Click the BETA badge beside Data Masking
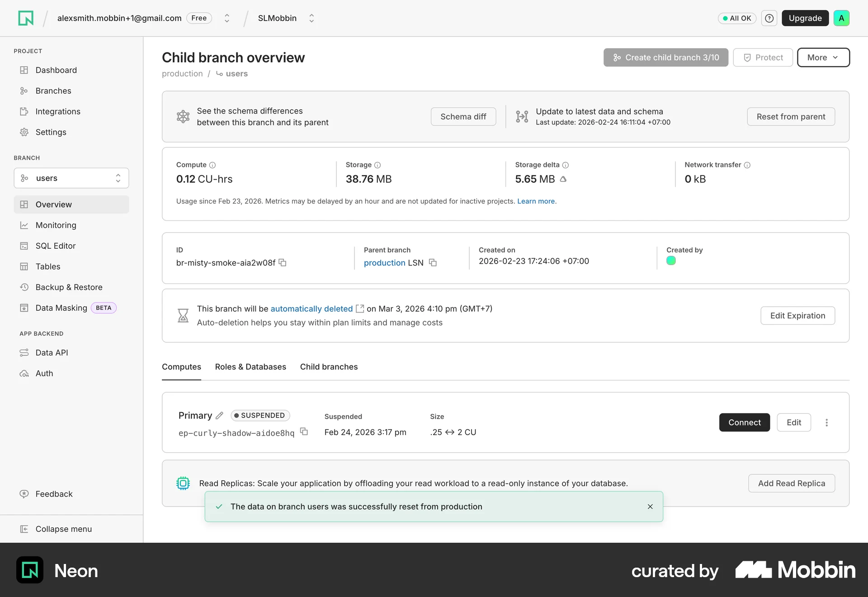868x597 pixels. (x=104, y=308)
